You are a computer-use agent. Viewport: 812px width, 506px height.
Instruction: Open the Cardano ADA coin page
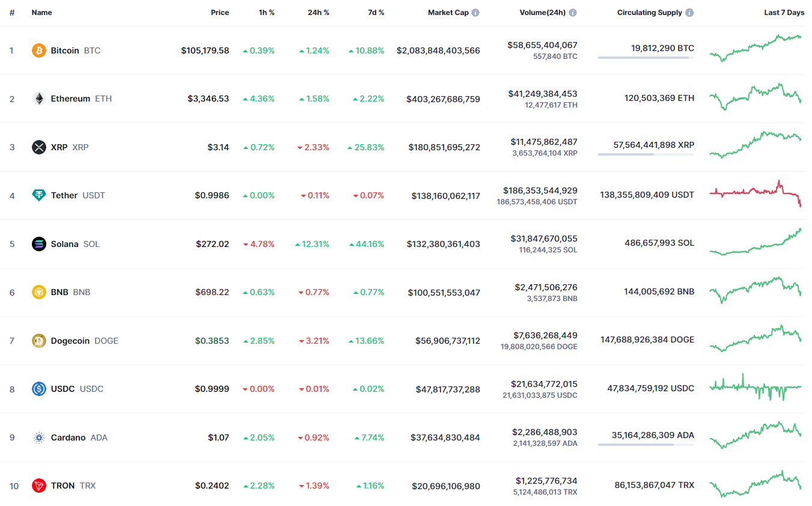(x=68, y=437)
